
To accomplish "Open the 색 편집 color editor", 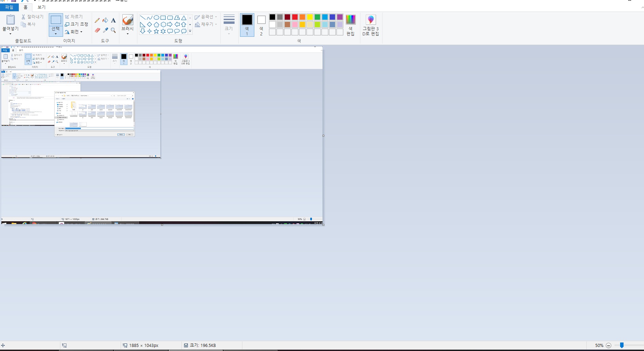I will point(350,25).
